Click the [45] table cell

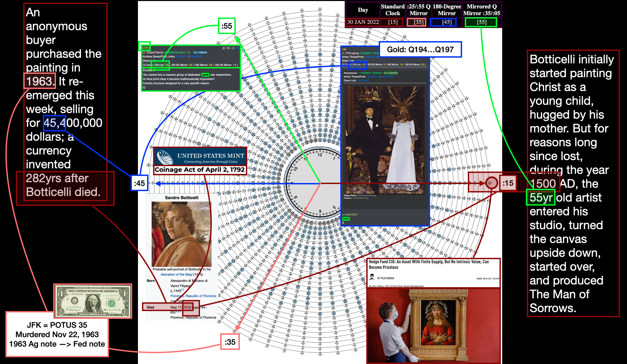point(447,22)
